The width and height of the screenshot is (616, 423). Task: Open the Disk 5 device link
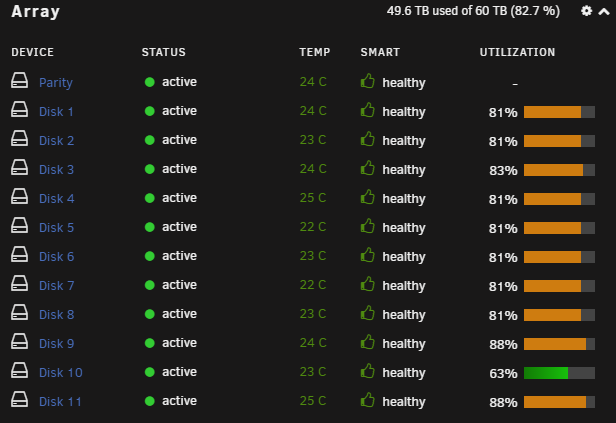[x=57, y=227]
